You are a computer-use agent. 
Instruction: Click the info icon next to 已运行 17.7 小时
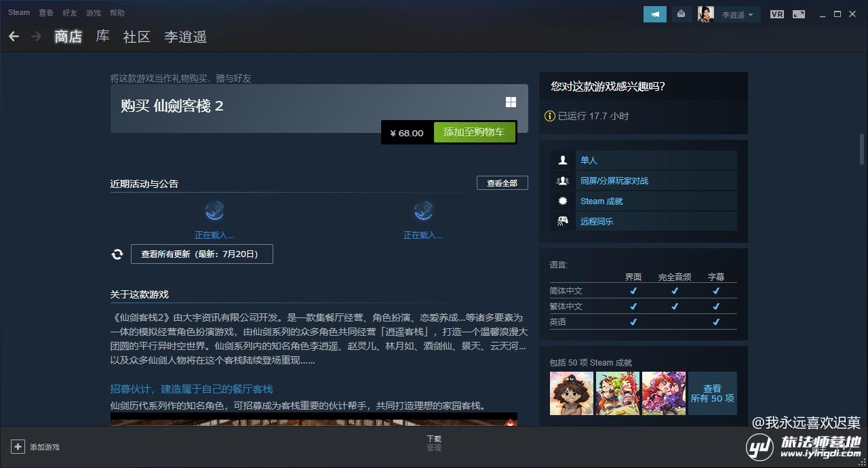[x=550, y=116]
